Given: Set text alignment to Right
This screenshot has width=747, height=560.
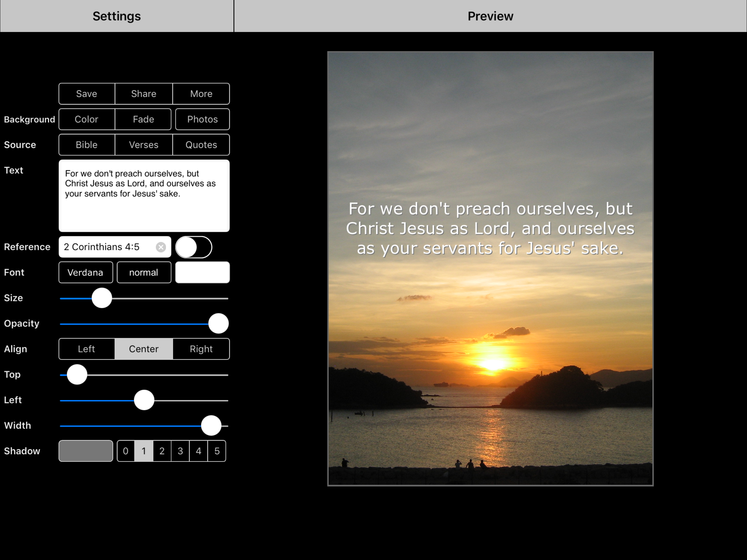Looking at the screenshot, I should 201,349.
